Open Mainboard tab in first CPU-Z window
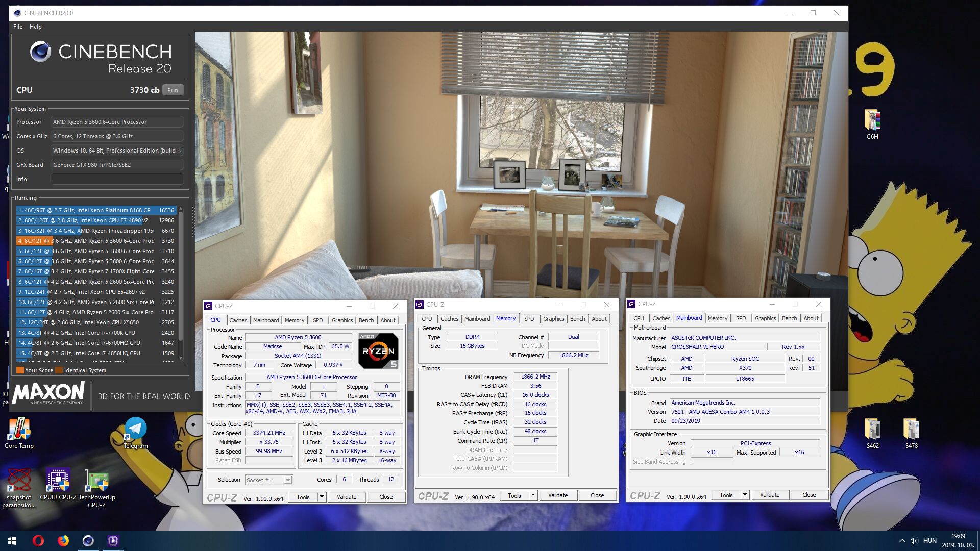The width and height of the screenshot is (980, 551). 266,320
